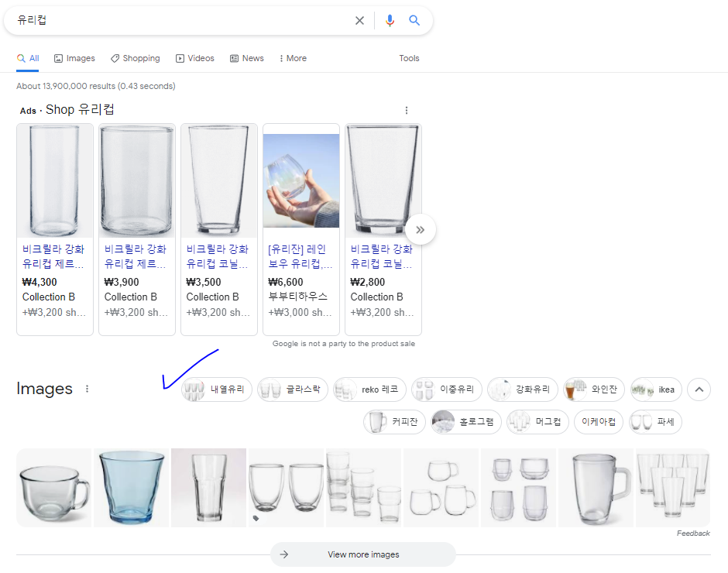Click the blue magnifier search icon
728x573 pixels.
[414, 20]
